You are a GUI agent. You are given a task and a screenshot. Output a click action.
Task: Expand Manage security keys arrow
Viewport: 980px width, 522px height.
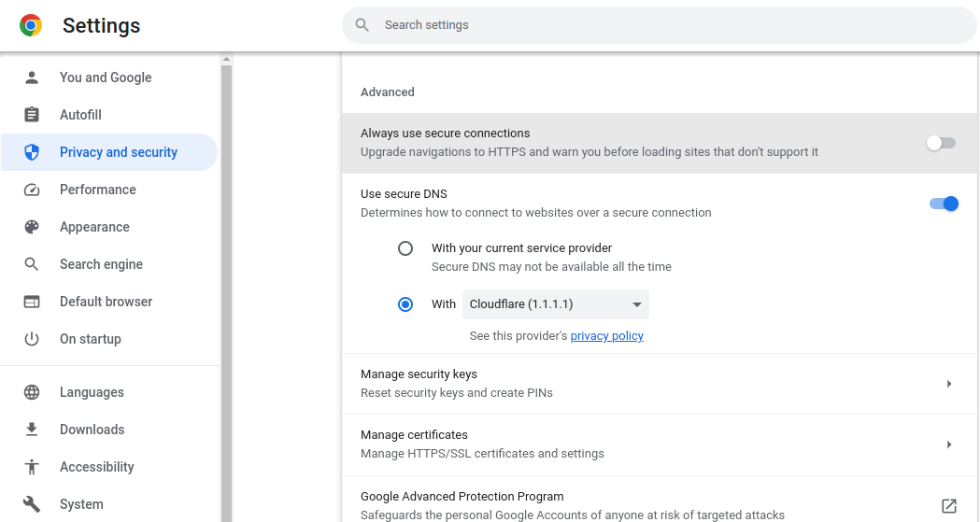[949, 384]
